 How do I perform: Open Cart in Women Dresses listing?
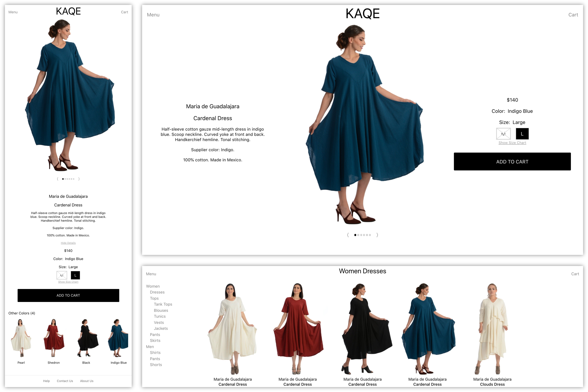click(575, 274)
